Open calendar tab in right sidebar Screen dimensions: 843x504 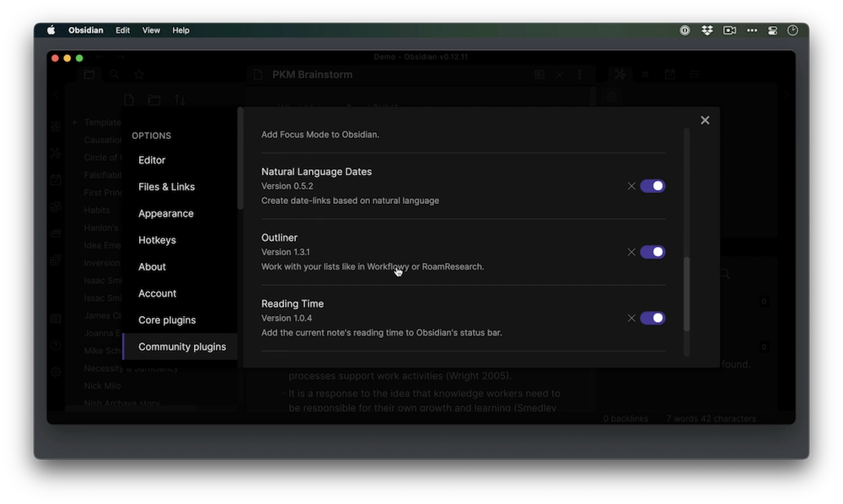coord(670,74)
